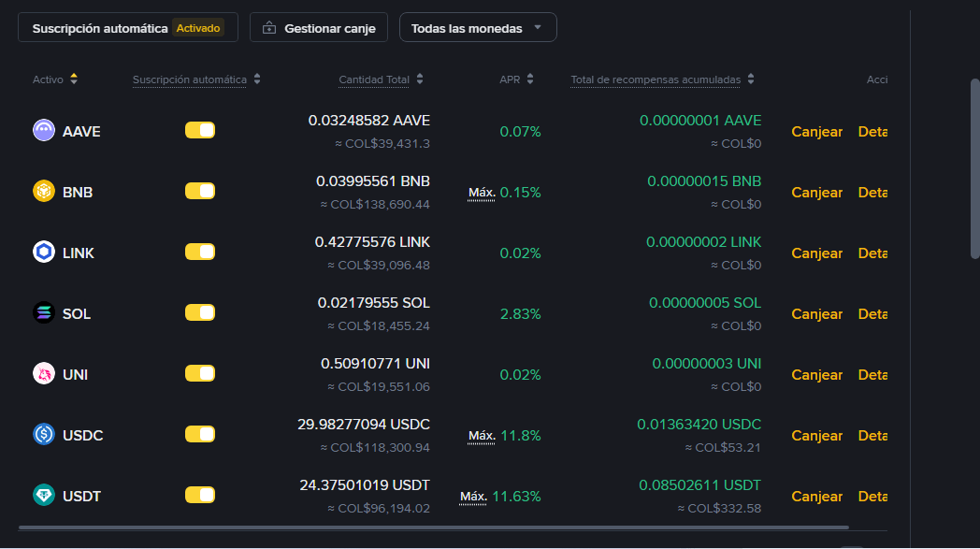Click the ≈ COL$332.58 rewards amount
This screenshot has height=549, width=980.
719,509
